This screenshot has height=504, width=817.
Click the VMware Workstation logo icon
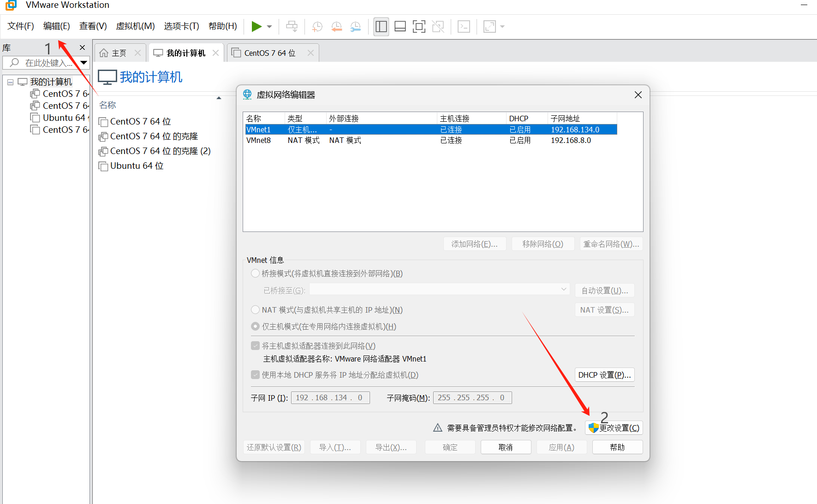[x=11, y=5]
